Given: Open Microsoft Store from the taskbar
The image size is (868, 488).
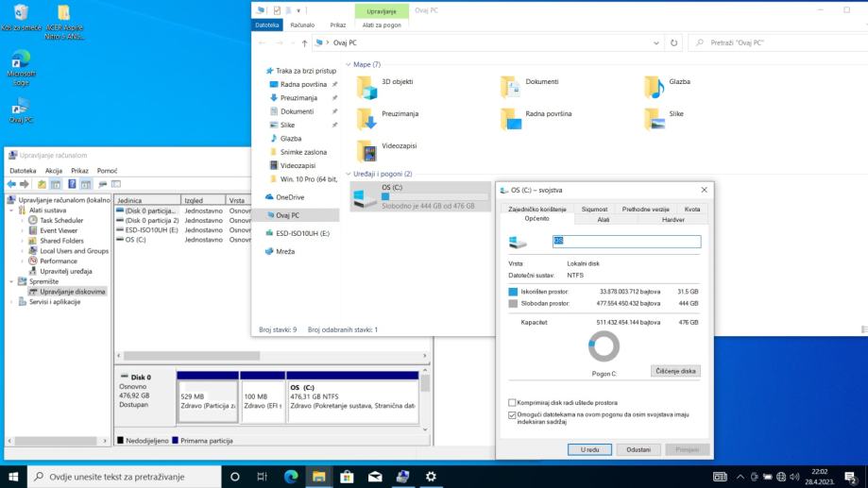Looking at the screenshot, I should [347, 477].
